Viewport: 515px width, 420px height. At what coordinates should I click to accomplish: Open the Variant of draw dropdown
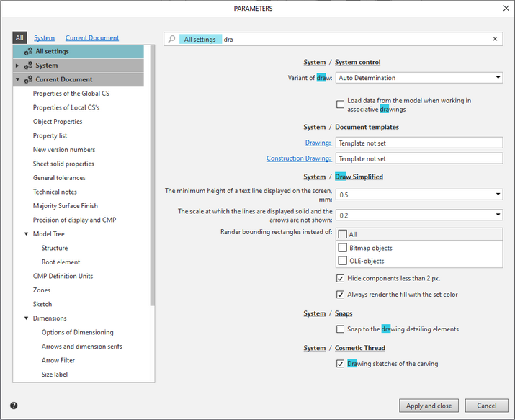498,78
